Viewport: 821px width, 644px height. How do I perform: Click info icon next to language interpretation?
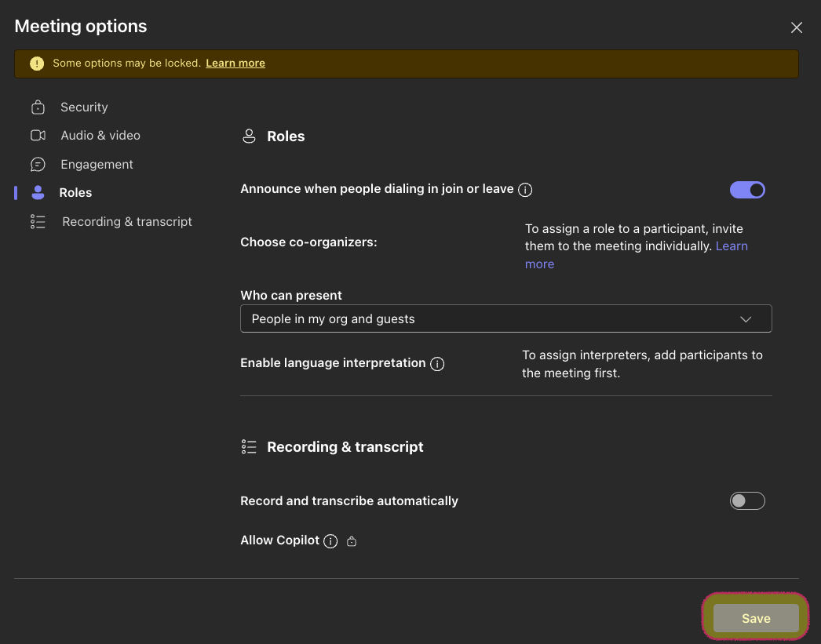coord(438,364)
